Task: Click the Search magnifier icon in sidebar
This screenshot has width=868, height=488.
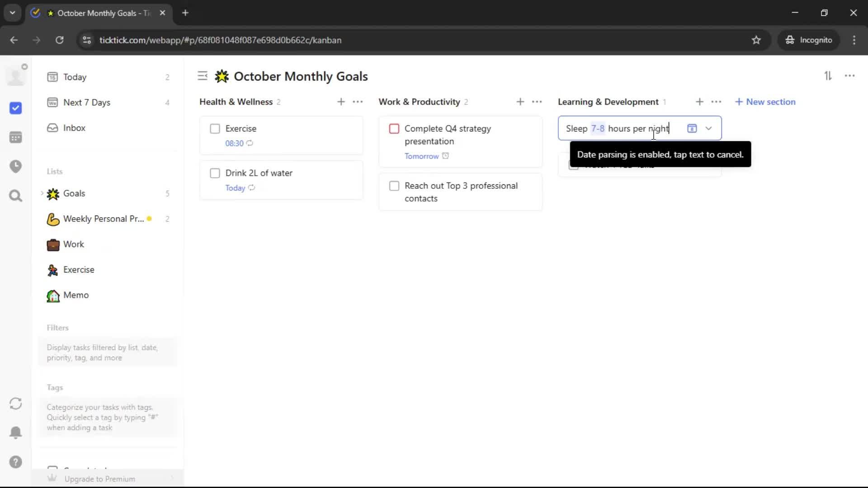Action: 15,196
